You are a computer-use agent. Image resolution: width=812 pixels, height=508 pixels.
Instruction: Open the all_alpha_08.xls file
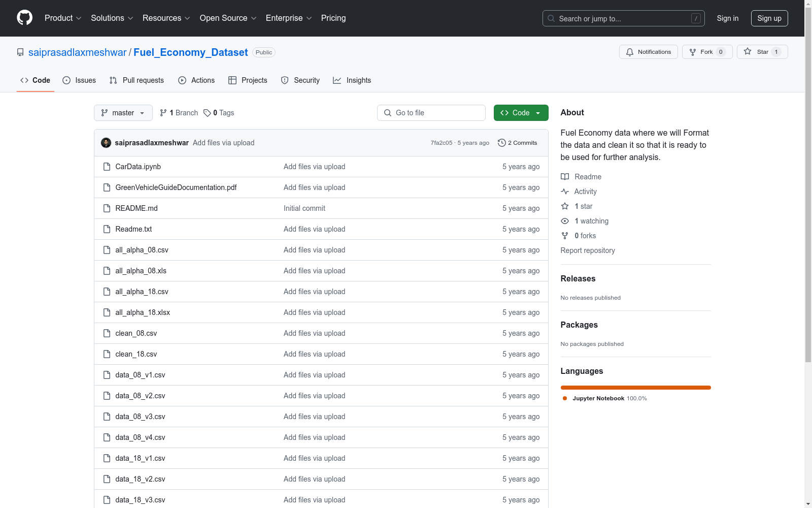(x=141, y=271)
